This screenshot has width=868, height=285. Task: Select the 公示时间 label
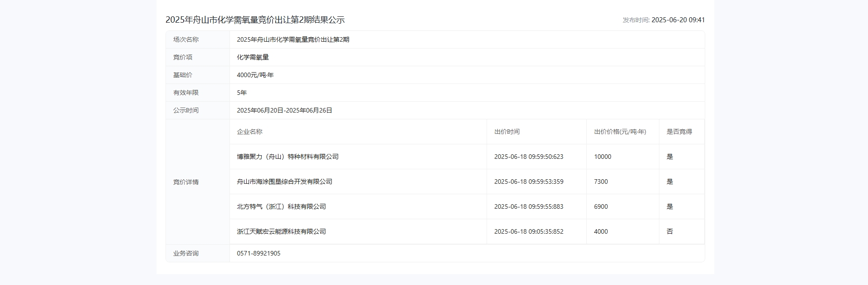(x=186, y=110)
